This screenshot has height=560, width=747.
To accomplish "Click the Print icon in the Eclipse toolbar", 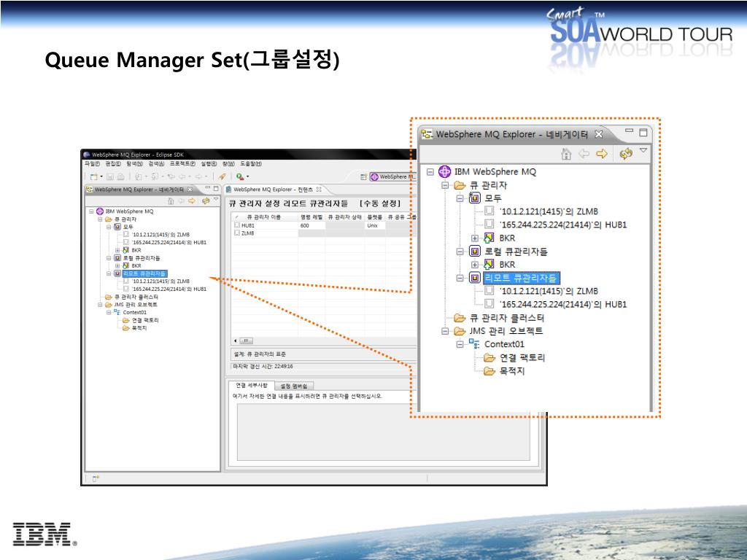I will point(120,176).
